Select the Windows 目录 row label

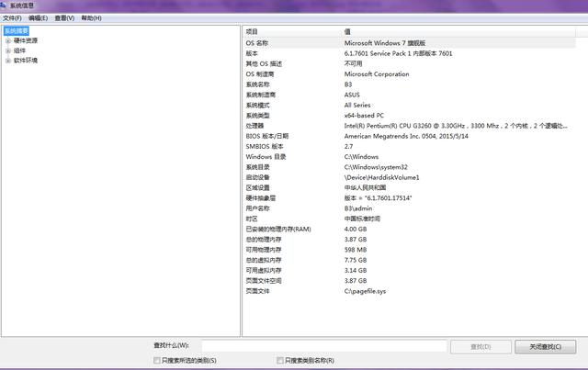[x=266, y=157]
